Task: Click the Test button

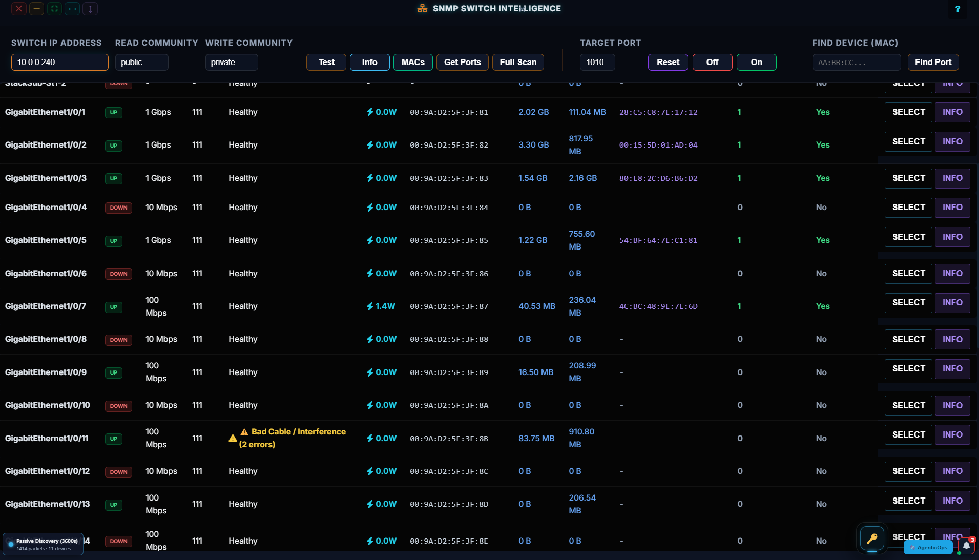Action: pyautogui.click(x=326, y=62)
